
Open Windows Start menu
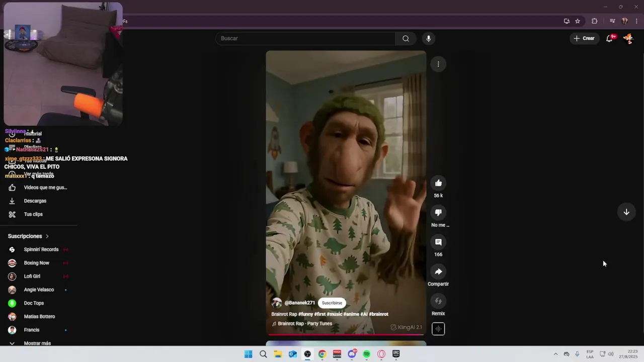point(248,354)
